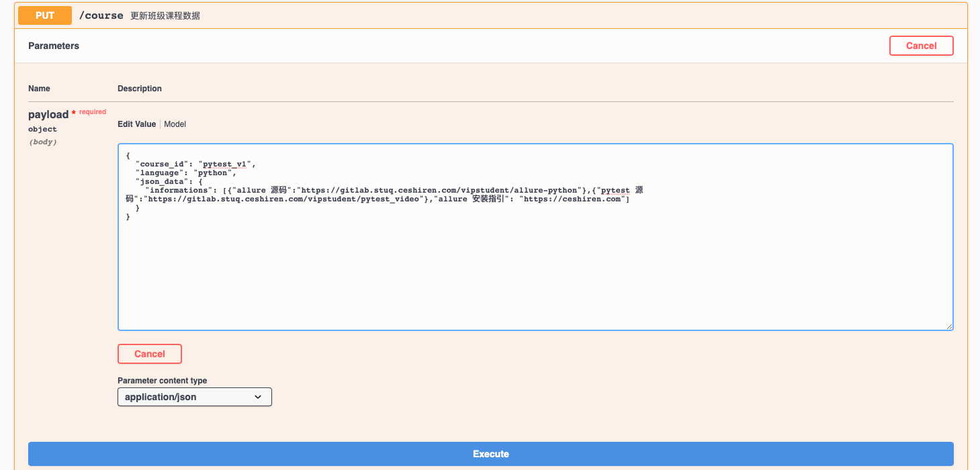980x470 pixels.
Task: Click the orange PUT method badge
Action: 45,15
